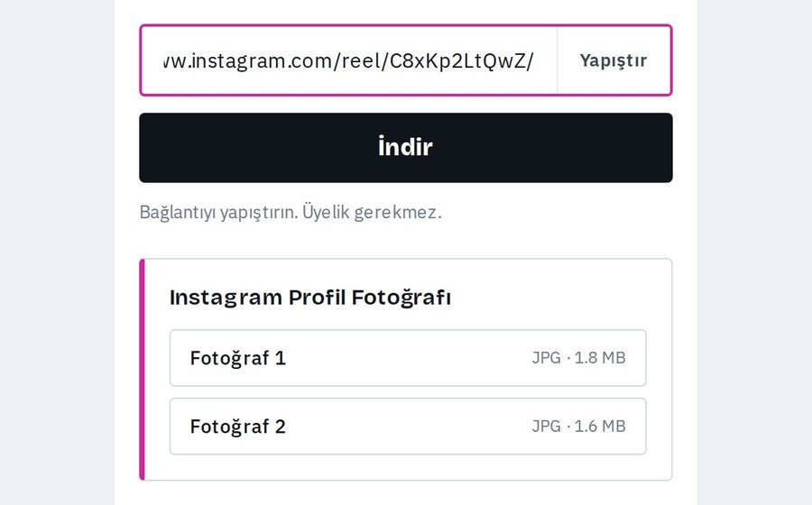Click the "Üyelik gerekmez." phrase
This screenshot has width=812, height=505.
pyautogui.click(x=372, y=212)
